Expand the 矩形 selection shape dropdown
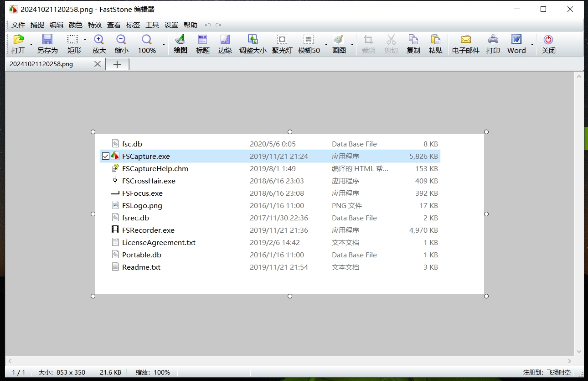 pyautogui.click(x=85, y=40)
